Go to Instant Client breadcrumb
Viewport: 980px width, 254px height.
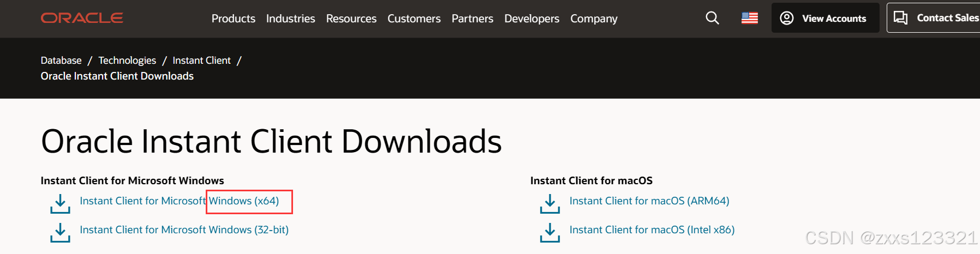pos(202,61)
